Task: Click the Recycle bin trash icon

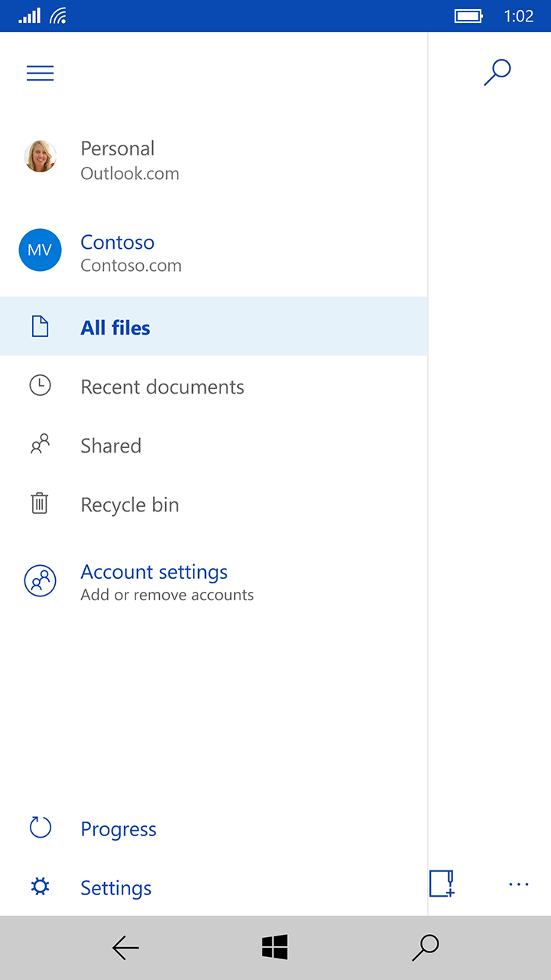Action: click(40, 503)
